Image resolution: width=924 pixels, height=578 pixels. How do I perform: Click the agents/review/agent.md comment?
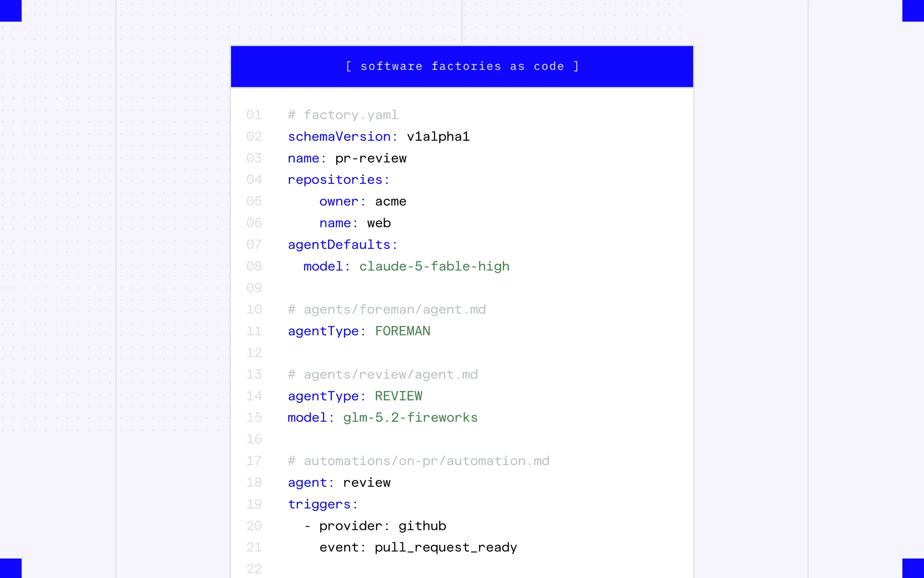[x=383, y=375]
